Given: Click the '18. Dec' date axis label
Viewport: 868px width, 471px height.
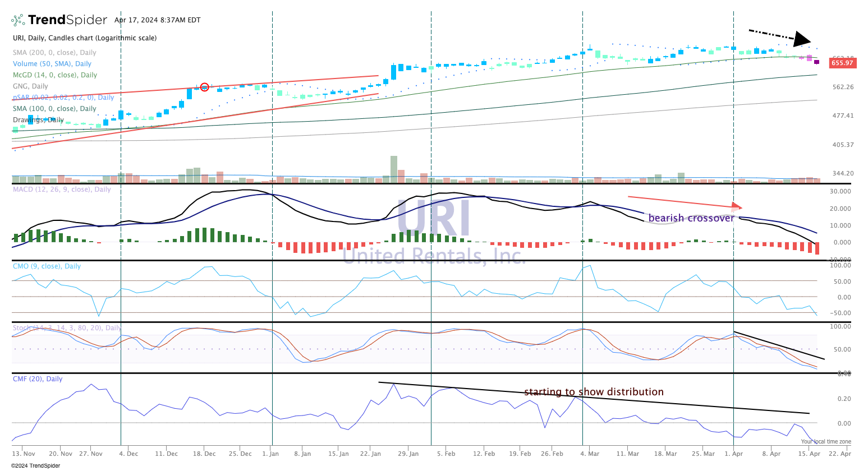Looking at the screenshot, I should coord(205,454).
